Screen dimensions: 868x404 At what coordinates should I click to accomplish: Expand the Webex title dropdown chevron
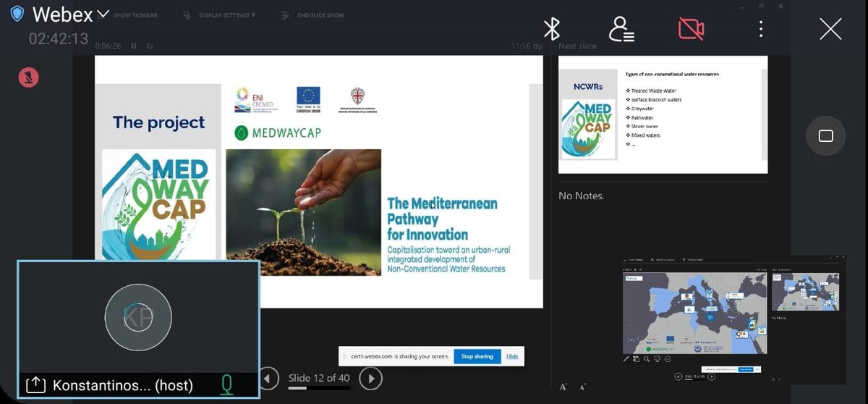pyautogui.click(x=103, y=14)
